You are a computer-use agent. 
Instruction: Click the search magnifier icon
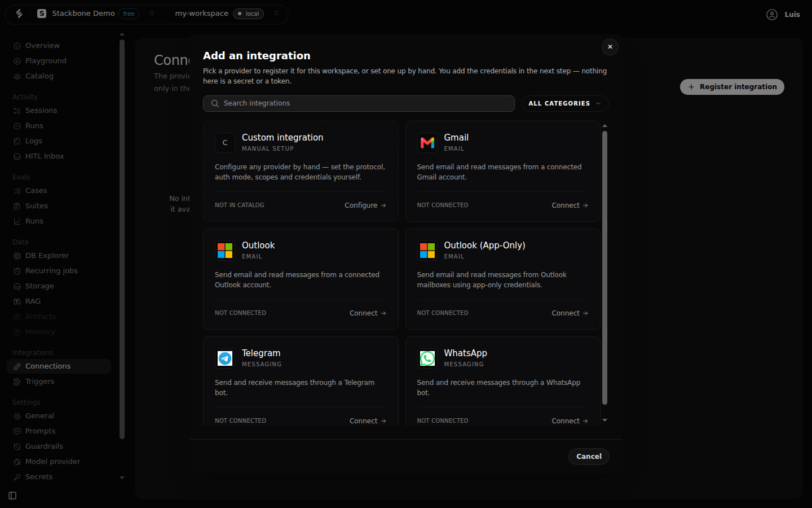[215, 103]
